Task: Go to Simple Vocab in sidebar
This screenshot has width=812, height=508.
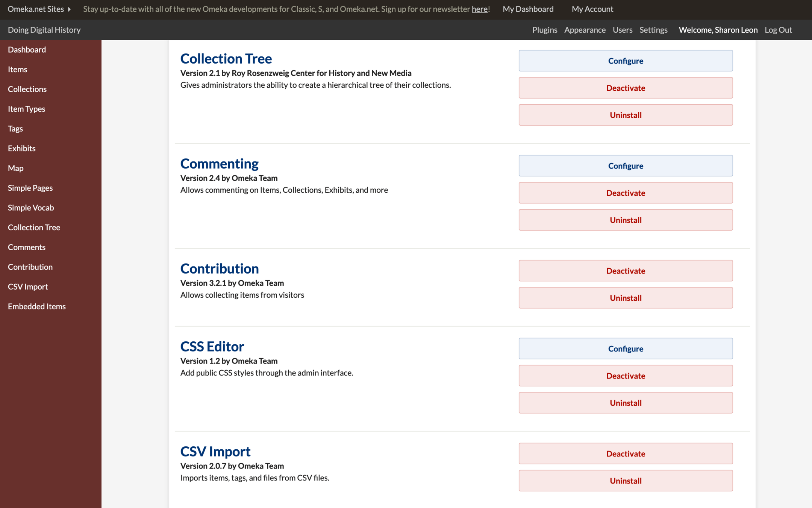Action: click(31, 207)
